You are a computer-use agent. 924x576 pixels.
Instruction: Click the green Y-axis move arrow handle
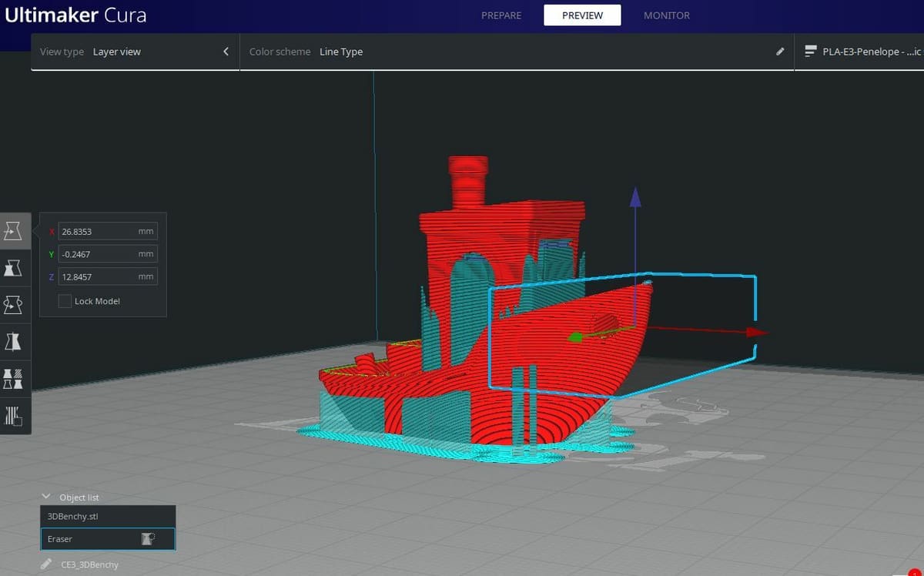574,337
